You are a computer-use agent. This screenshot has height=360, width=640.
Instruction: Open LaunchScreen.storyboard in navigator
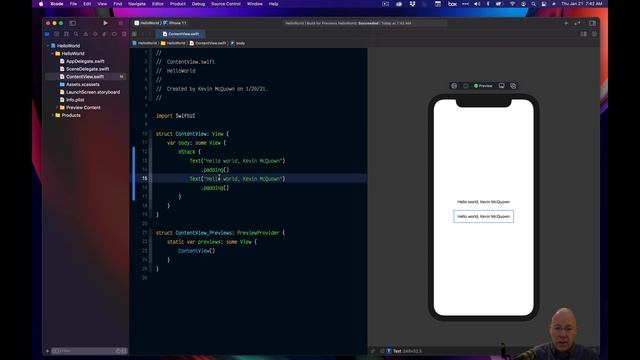click(x=93, y=92)
